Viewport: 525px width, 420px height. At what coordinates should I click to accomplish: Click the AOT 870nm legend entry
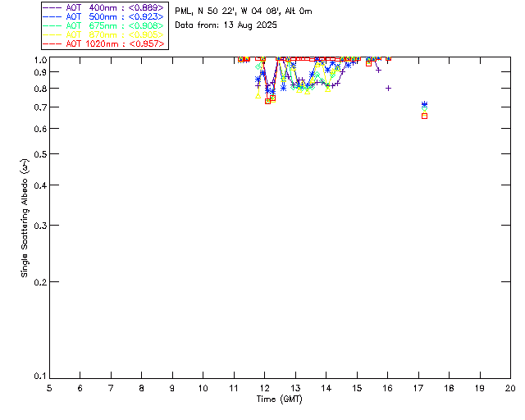[x=103, y=34]
